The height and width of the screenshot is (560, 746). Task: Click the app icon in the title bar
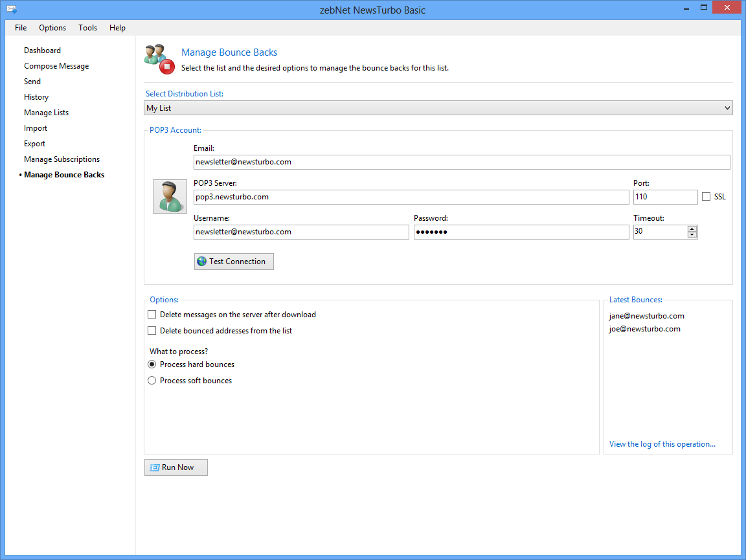click(11, 10)
